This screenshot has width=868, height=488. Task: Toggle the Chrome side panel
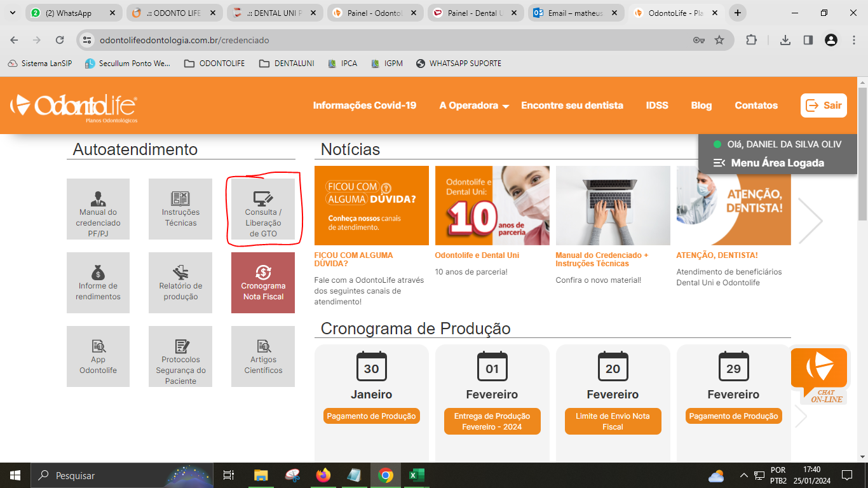tap(808, 40)
